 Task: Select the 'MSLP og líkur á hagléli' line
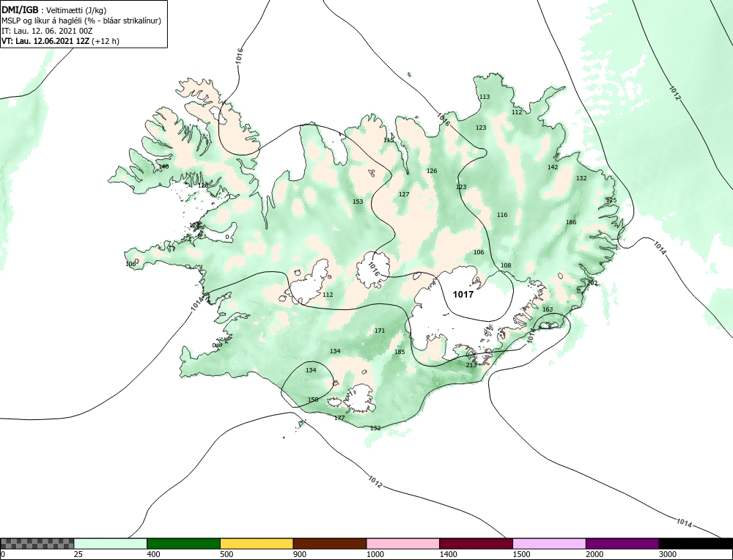(x=81, y=21)
